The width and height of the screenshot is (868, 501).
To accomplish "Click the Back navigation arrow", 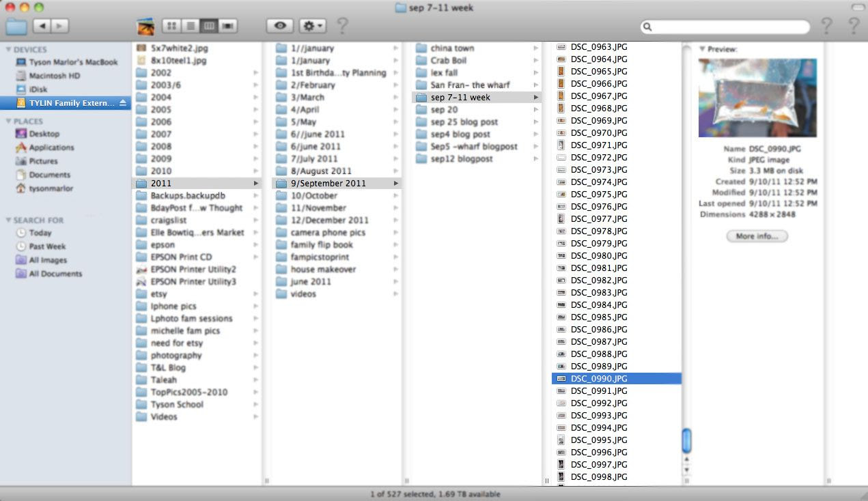I will pos(42,26).
